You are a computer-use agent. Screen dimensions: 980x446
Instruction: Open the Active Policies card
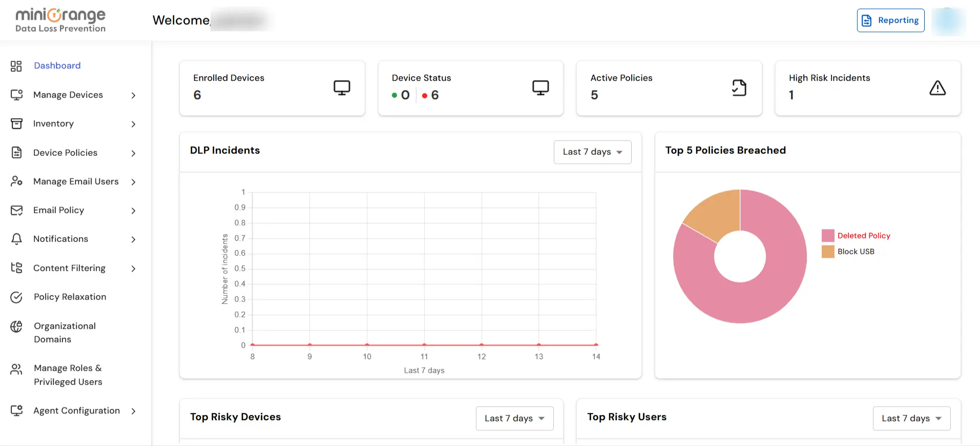(669, 88)
